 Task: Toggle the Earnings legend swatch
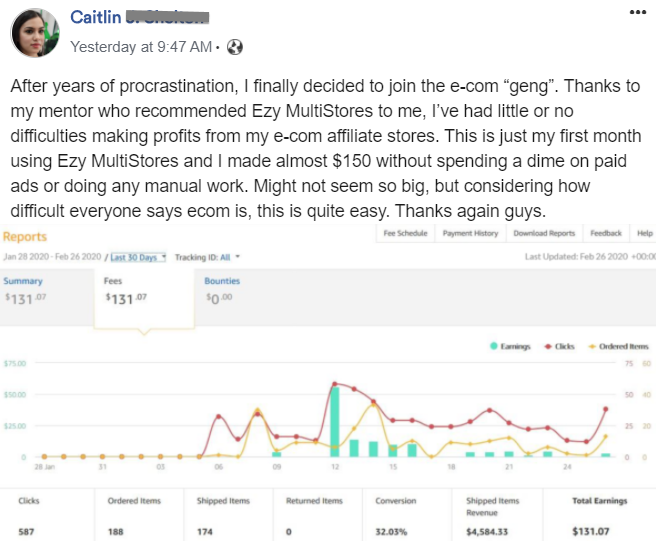pyautogui.click(x=494, y=346)
